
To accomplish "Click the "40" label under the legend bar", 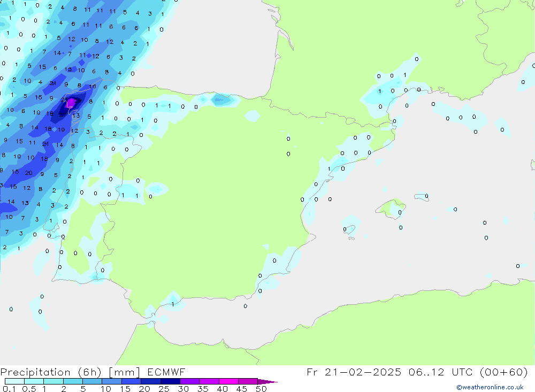I will (223, 389).
